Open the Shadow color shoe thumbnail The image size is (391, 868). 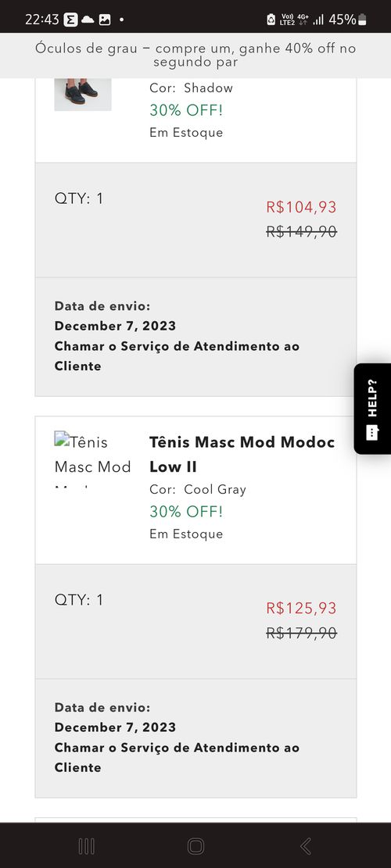click(x=83, y=94)
